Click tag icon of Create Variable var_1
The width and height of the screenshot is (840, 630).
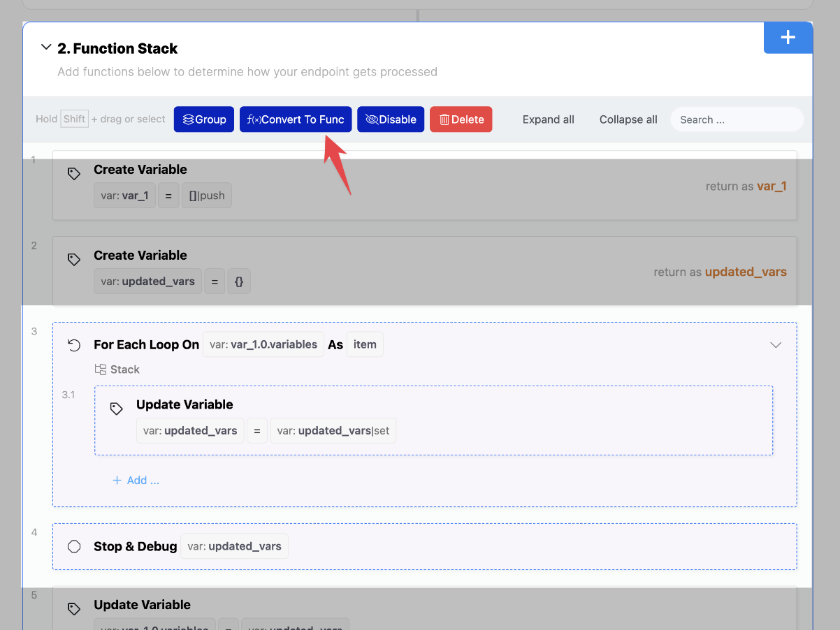74,174
